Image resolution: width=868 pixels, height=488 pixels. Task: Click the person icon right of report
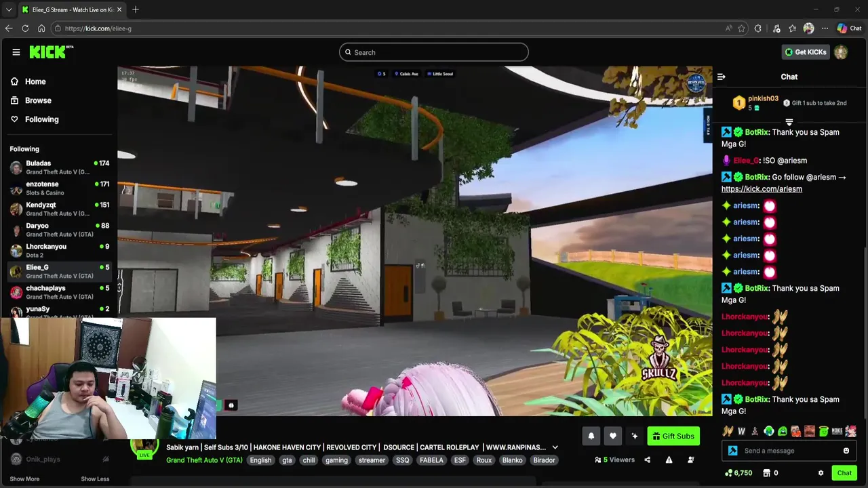[690, 460]
